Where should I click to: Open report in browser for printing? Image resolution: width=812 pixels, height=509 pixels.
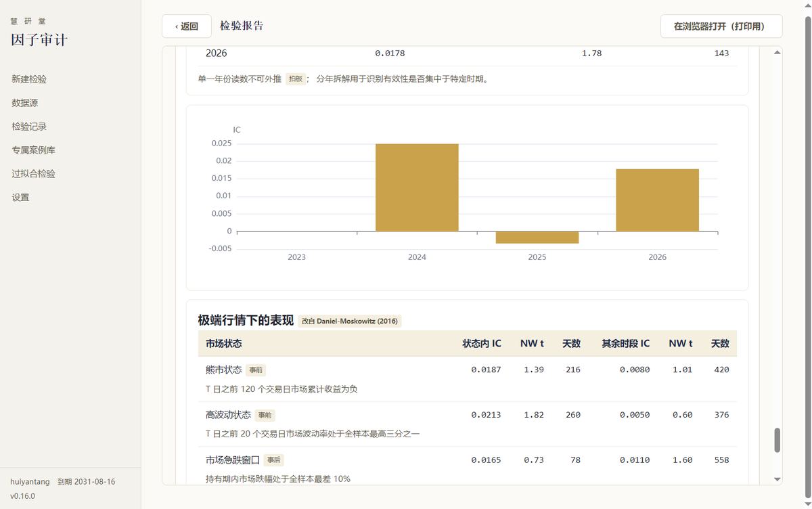click(721, 26)
